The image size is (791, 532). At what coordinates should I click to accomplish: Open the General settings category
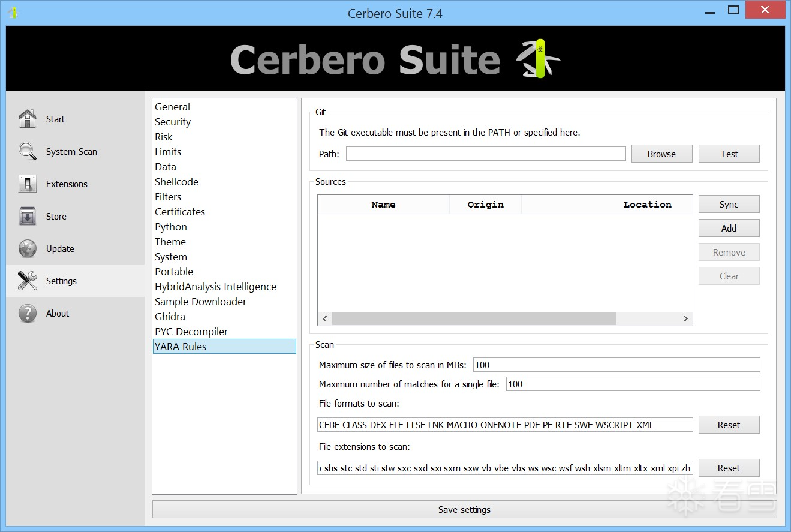point(224,107)
